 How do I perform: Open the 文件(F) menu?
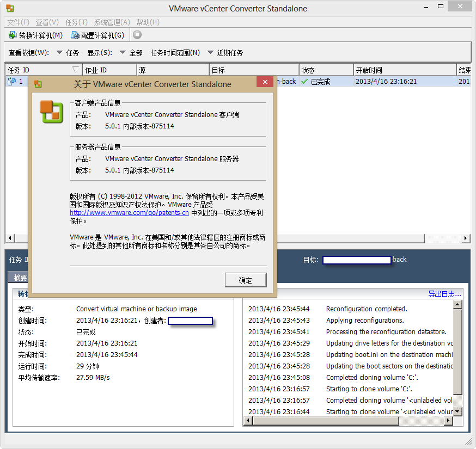click(x=18, y=22)
